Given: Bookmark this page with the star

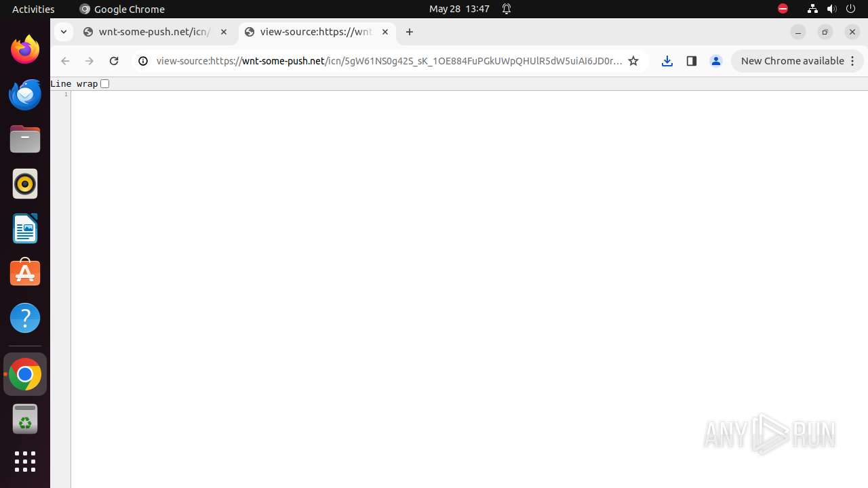Looking at the screenshot, I should 633,61.
